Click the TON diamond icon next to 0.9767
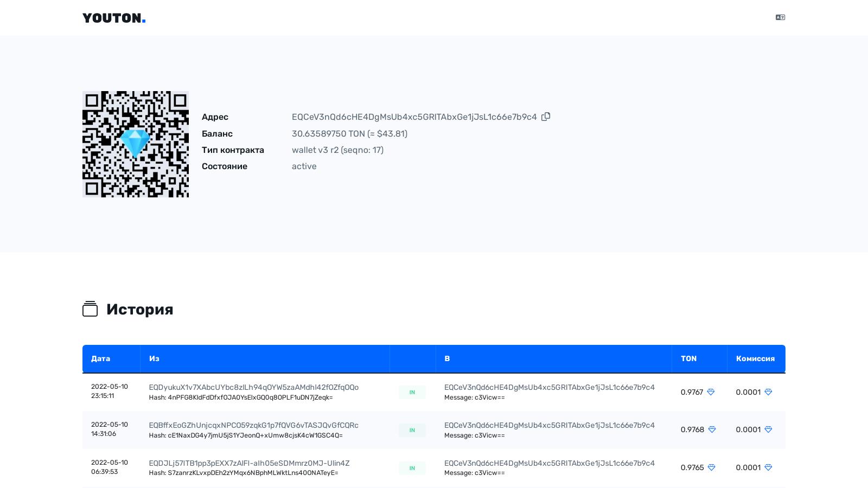The width and height of the screenshot is (868, 488). pos(711,392)
